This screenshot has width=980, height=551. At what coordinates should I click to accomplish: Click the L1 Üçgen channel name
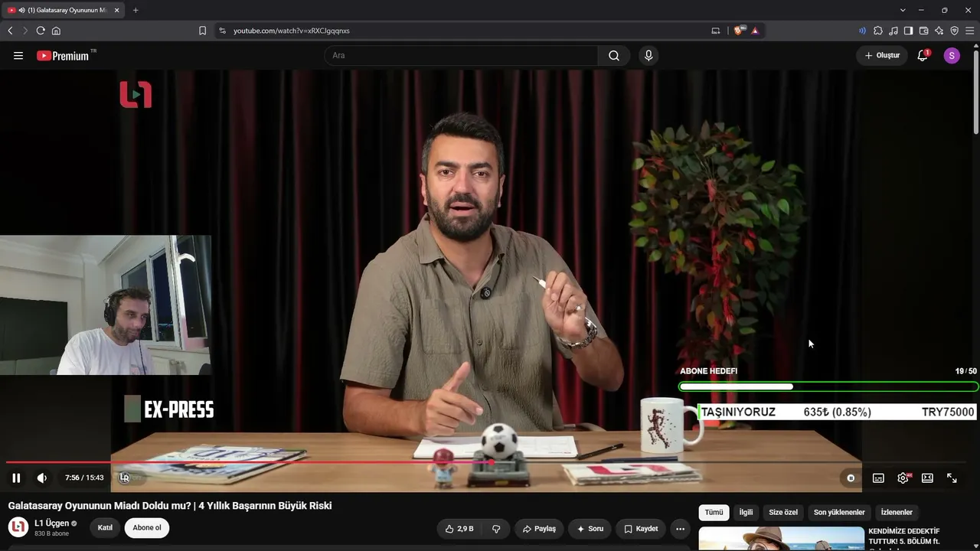(x=51, y=523)
